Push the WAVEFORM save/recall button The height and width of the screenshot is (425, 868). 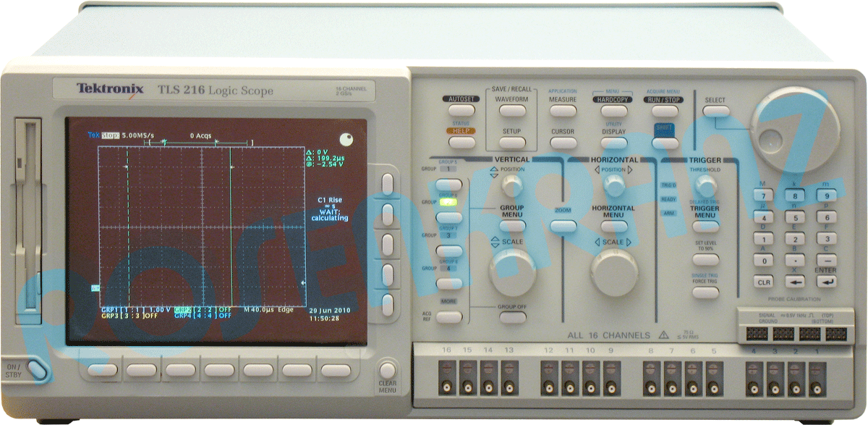click(511, 111)
